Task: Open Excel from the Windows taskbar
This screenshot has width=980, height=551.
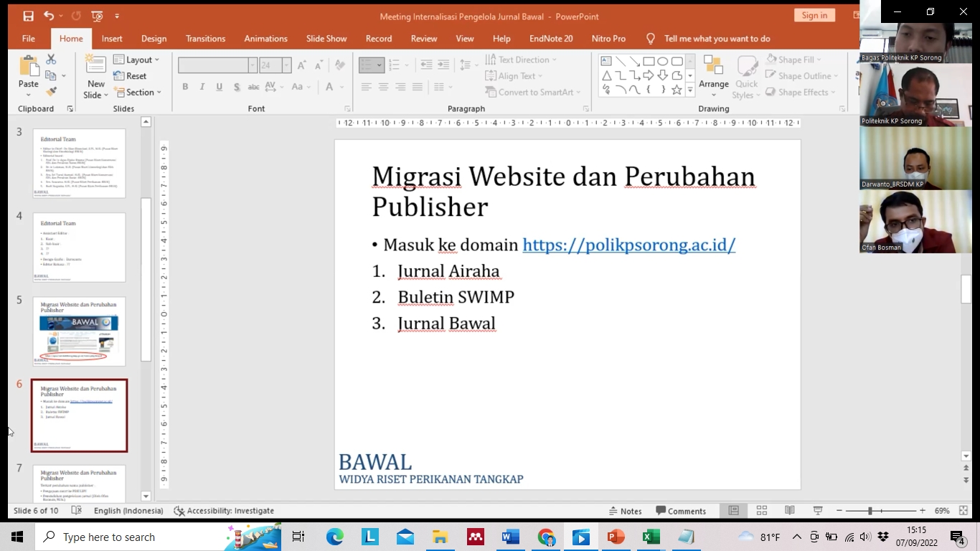Action: 651,537
